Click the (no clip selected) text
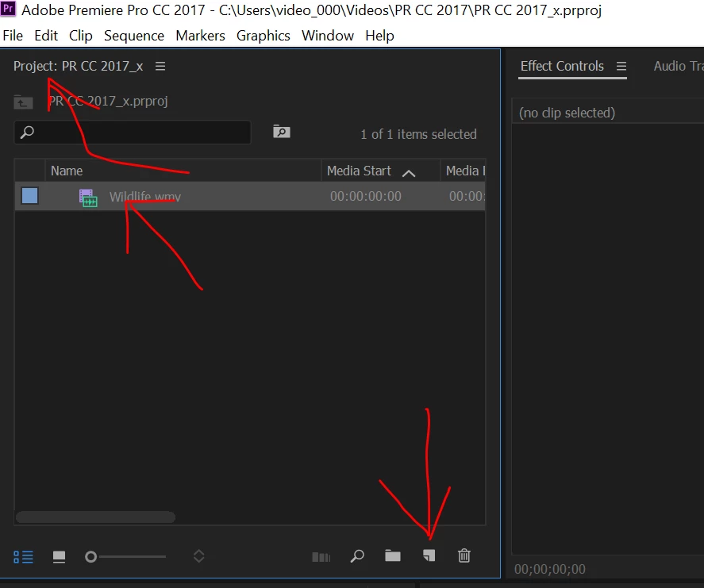Image resolution: width=704 pixels, height=588 pixels. pos(567,113)
